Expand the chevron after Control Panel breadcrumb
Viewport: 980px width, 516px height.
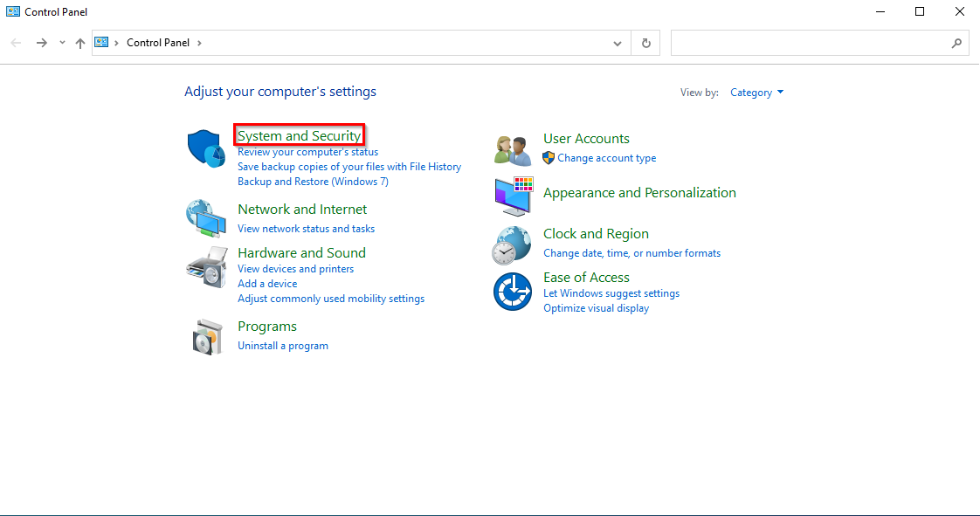pyautogui.click(x=199, y=43)
